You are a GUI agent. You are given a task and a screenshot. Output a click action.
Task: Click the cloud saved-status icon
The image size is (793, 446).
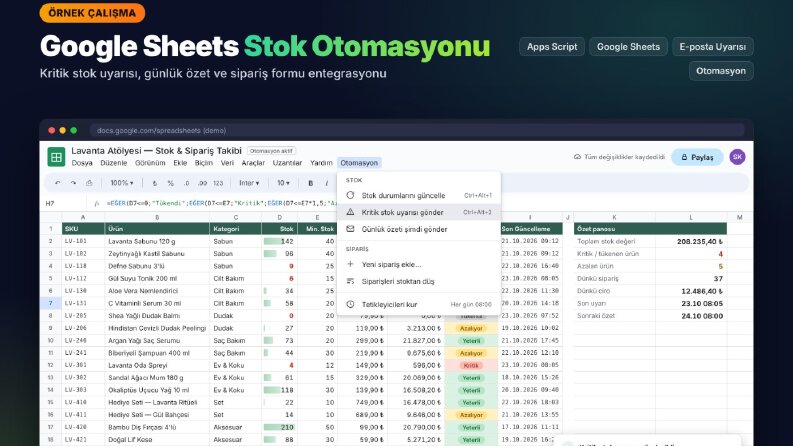(577, 157)
